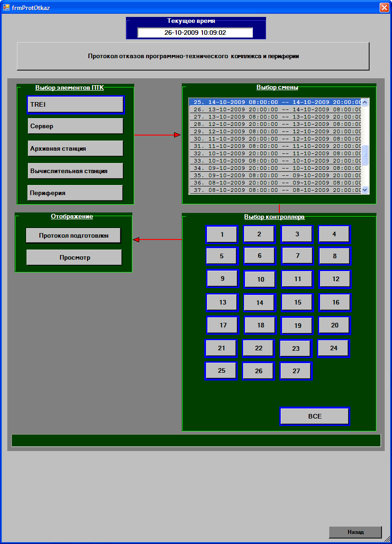Click the shift list scroll-down arrow
The width and height of the screenshot is (392, 544).
365,190
